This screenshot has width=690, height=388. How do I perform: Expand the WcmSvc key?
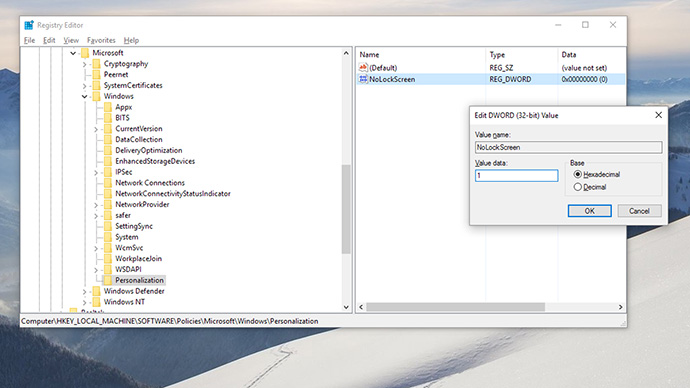coord(96,249)
